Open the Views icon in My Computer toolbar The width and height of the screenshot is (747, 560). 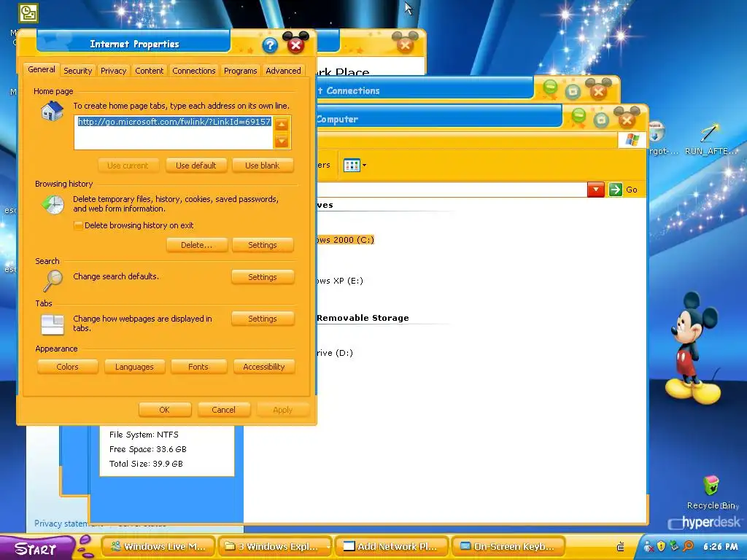tap(352, 166)
